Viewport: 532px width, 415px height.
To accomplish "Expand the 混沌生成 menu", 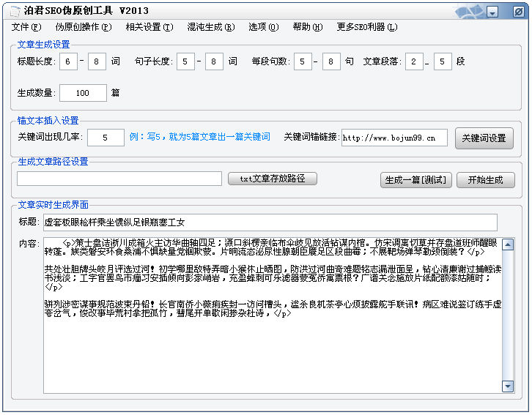I will [210, 27].
